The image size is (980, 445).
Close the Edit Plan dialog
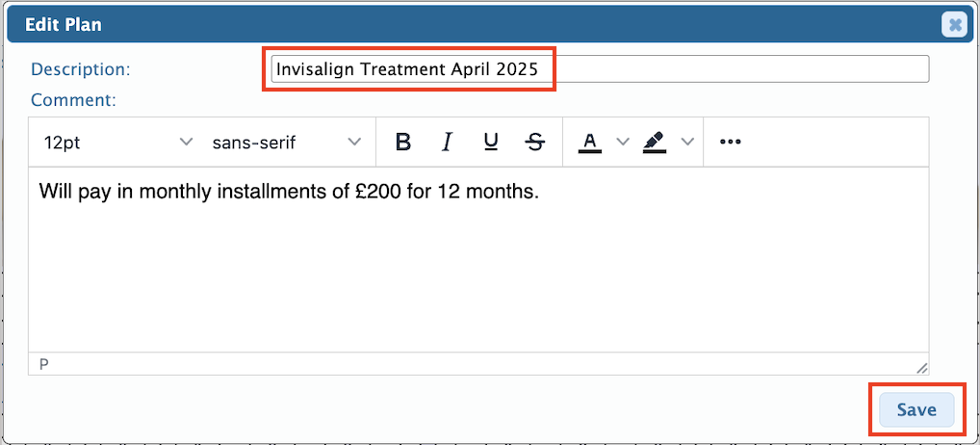(x=955, y=25)
